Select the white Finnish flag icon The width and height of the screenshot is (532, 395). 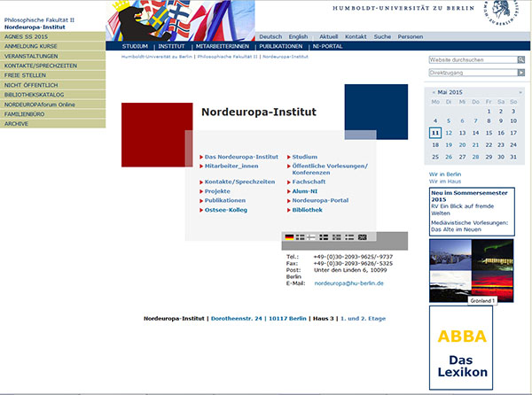[311, 237]
